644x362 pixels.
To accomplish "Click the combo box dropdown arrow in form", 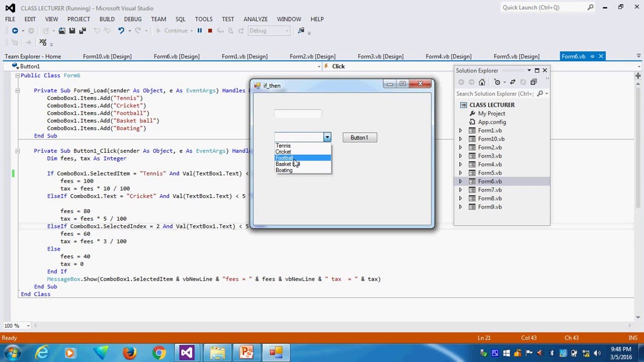I will 327,137.
